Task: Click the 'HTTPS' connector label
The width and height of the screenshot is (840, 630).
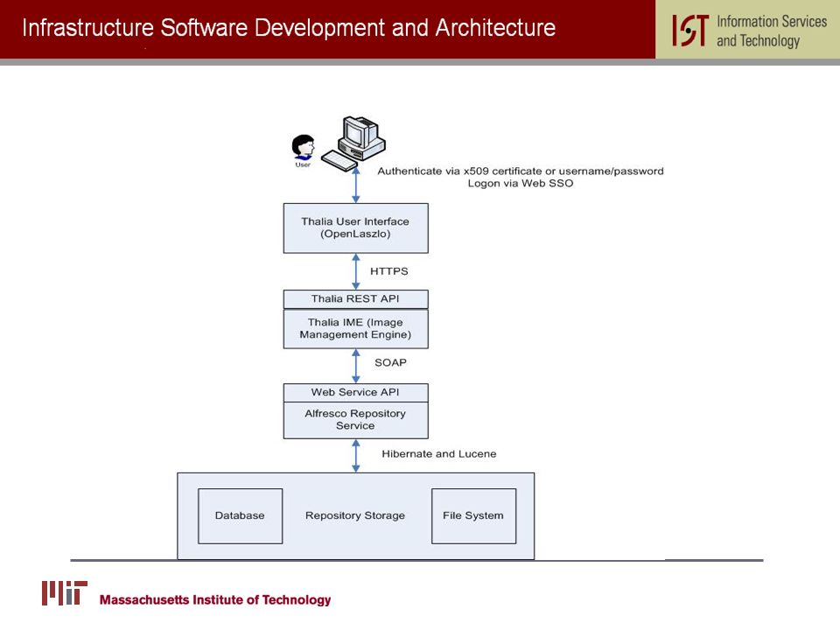Action: pos(388,271)
